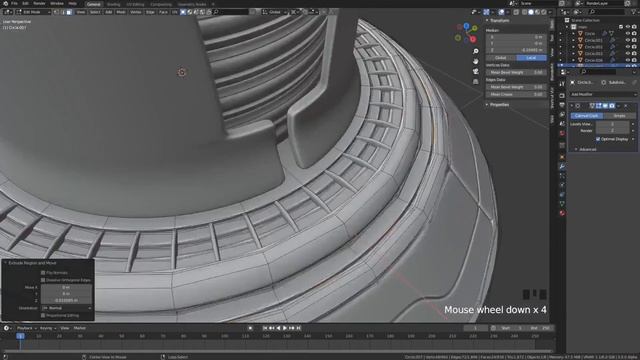Toggle the Proportional Editing checkbox
The image size is (640, 360).
43,316
